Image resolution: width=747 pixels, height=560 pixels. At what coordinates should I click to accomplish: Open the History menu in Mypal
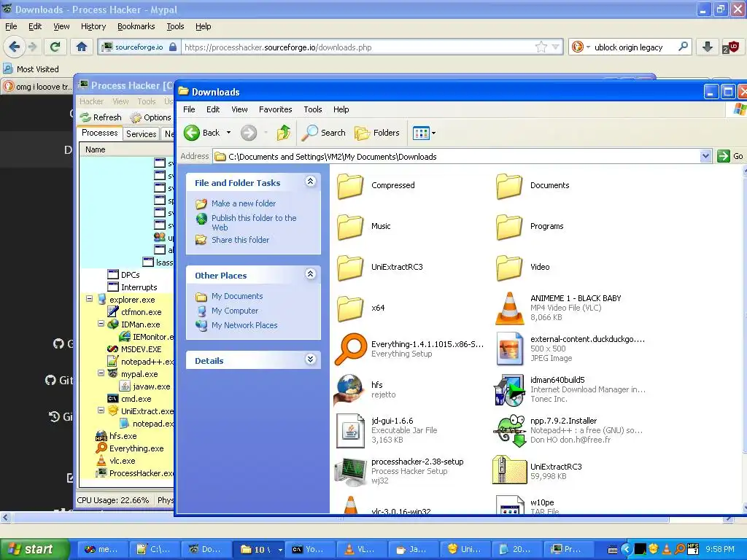[93, 27]
